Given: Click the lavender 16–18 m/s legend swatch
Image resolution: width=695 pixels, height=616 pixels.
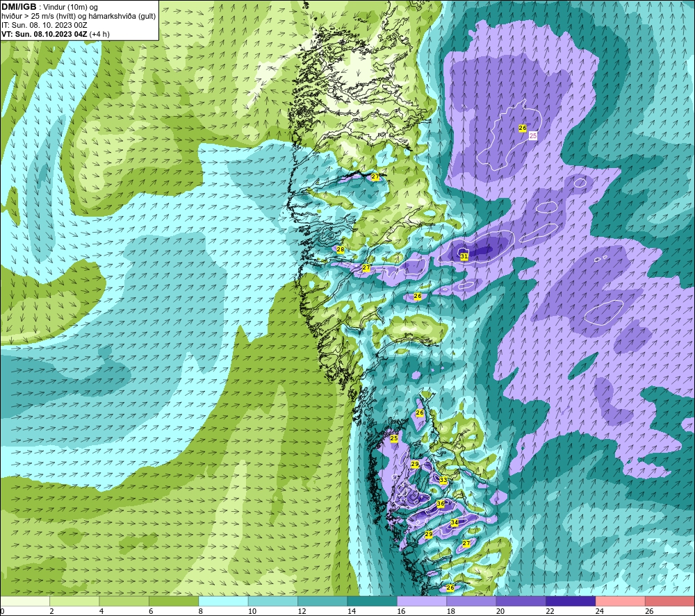Looking at the screenshot, I should (x=422, y=601).
